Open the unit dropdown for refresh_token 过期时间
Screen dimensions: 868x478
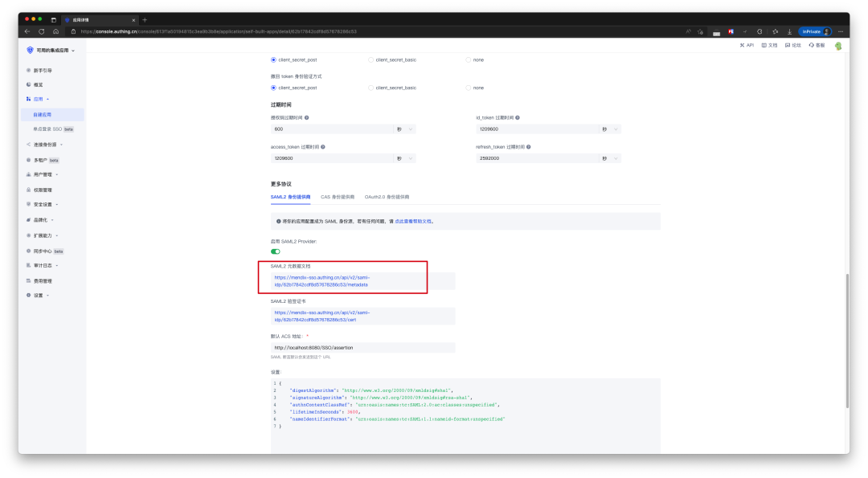tap(610, 158)
